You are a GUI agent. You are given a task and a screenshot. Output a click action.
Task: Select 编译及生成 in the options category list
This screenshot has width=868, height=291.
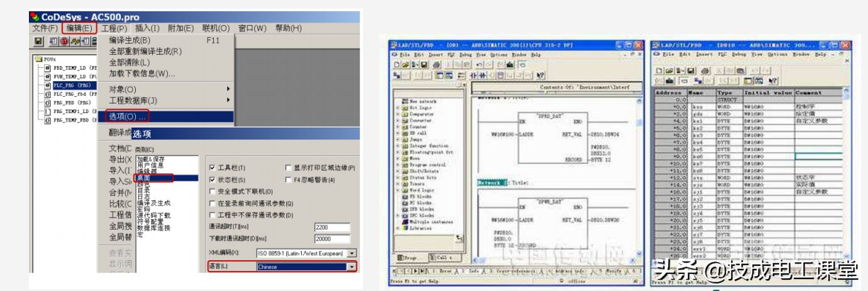(153, 203)
